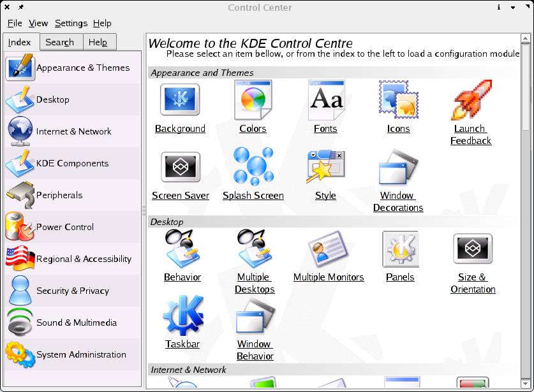The height and width of the screenshot is (392, 534).
Task: Open the Panels gear icon
Action: 401,249
